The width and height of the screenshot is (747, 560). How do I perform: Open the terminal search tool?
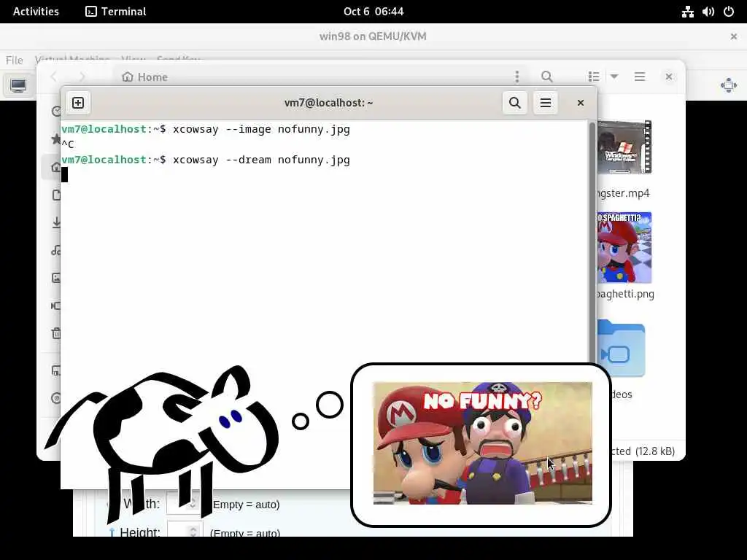point(514,103)
